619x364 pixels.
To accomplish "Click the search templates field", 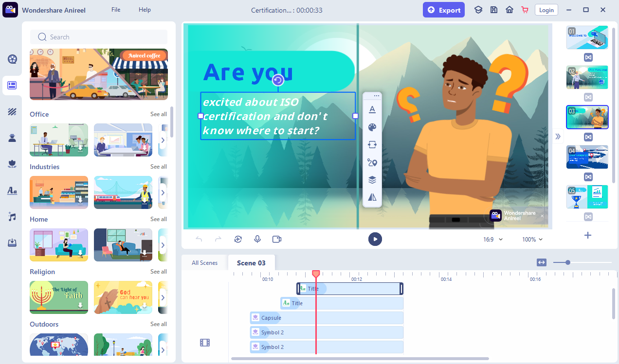I will click(99, 37).
